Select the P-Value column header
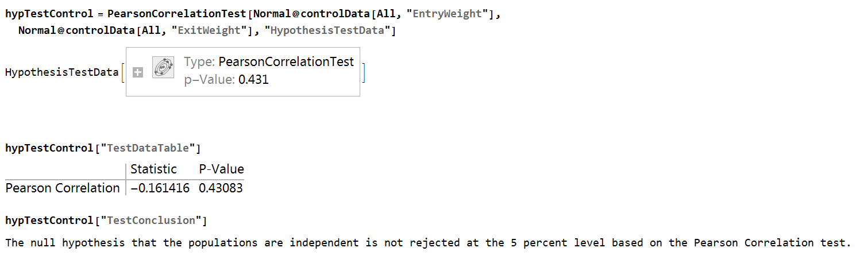Image resolution: width=868 pixels, height=267 pixels. (221, 169)
